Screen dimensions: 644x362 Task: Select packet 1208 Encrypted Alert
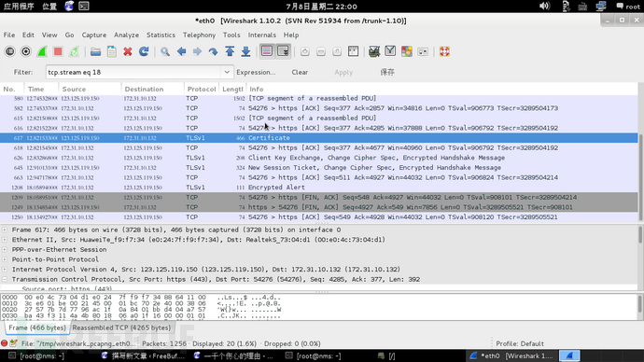pos(318,188)
